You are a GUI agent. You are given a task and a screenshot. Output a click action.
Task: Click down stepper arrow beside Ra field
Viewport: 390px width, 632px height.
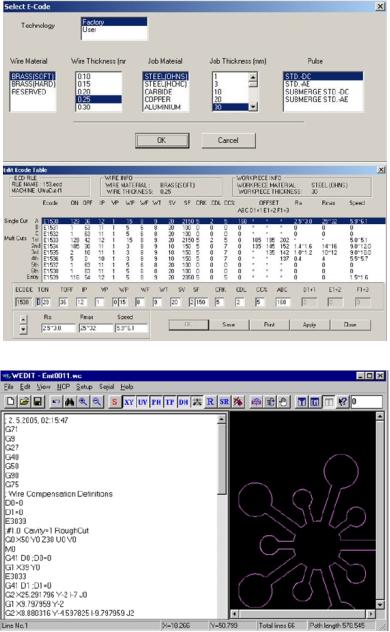[x=23, y=329]
